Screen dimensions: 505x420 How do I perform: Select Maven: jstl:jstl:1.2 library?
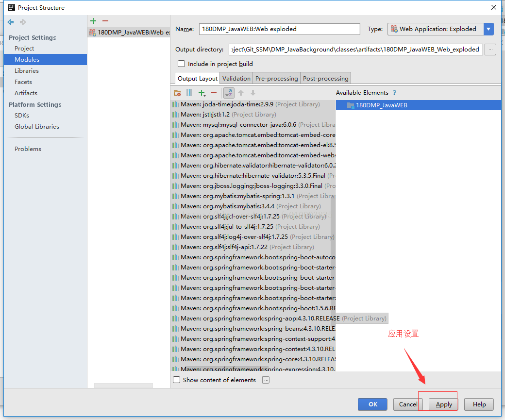click(x=253, y=114)
